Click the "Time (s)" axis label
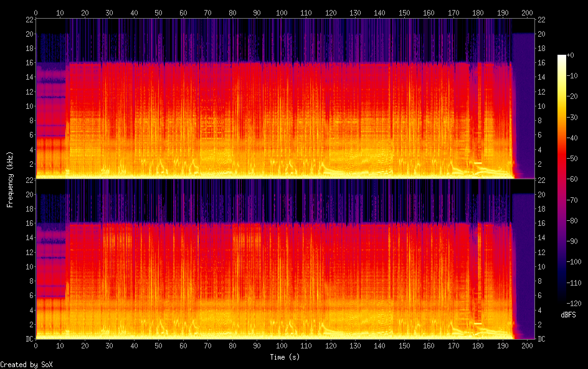588x369 pixels. click(x=286, y=357)
